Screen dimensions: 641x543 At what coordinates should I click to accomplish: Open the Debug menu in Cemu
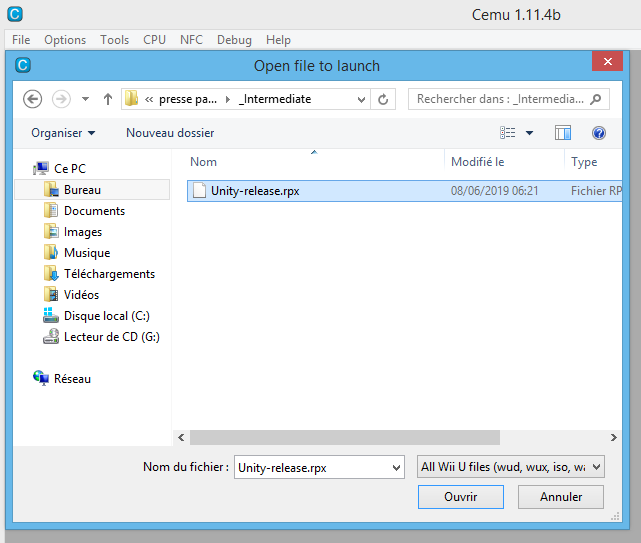tap(234, 40)
